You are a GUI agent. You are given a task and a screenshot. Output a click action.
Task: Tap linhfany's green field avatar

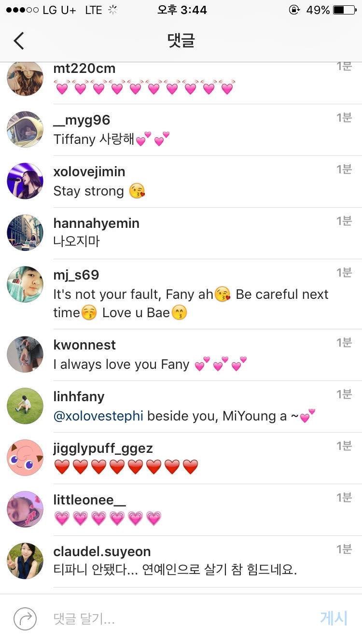25,406
